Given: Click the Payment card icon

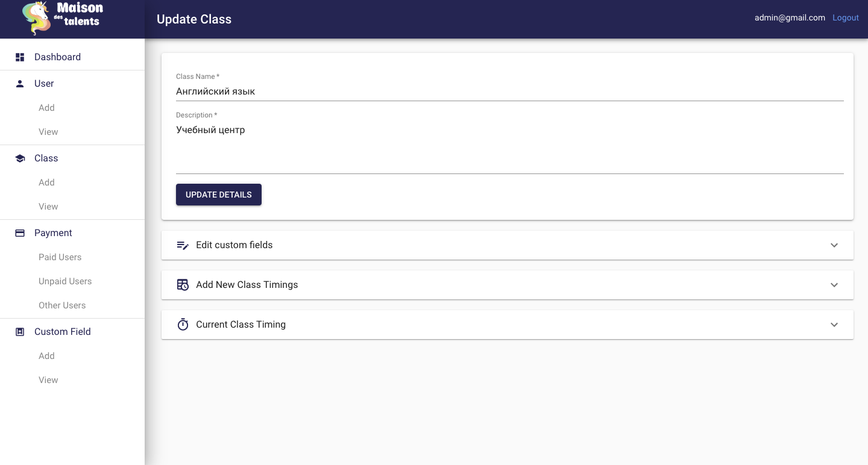Looking at the screenshot, I should click(x=20, y=233).
